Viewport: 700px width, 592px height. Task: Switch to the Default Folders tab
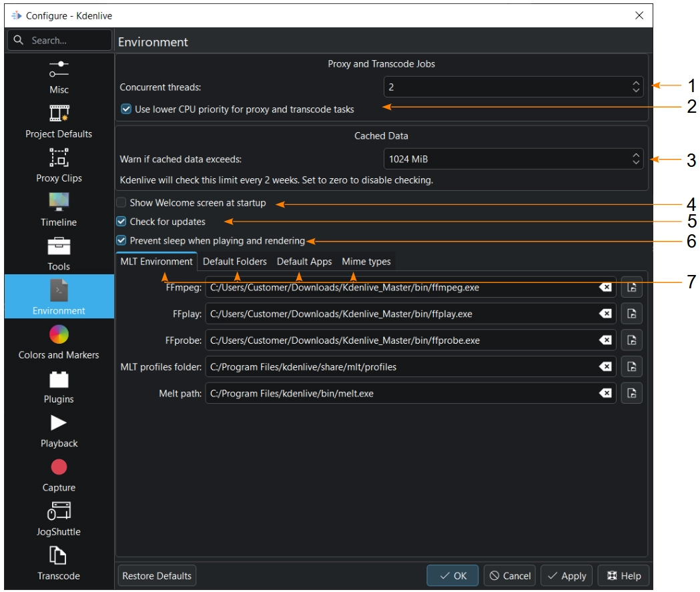[x=234, y=262]
